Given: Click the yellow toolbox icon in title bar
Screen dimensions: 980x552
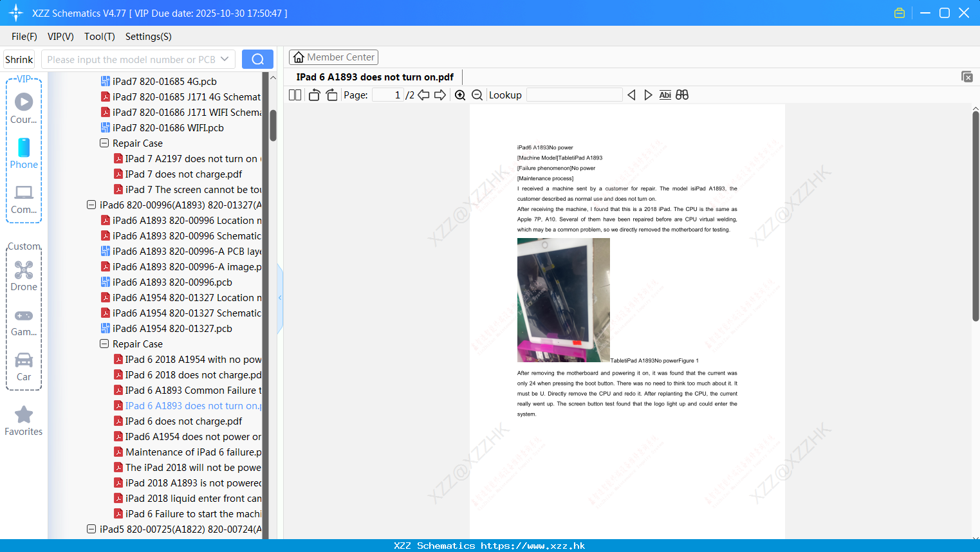Looking at the screenshot, I should 900,13.
